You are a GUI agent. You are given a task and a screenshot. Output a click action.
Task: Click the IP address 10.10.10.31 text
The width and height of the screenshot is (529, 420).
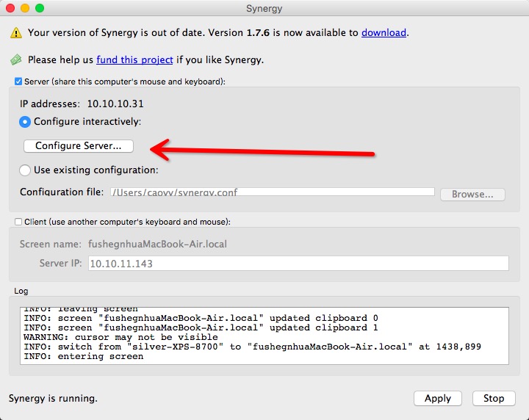pyautogui.click(x=115, y=104)
